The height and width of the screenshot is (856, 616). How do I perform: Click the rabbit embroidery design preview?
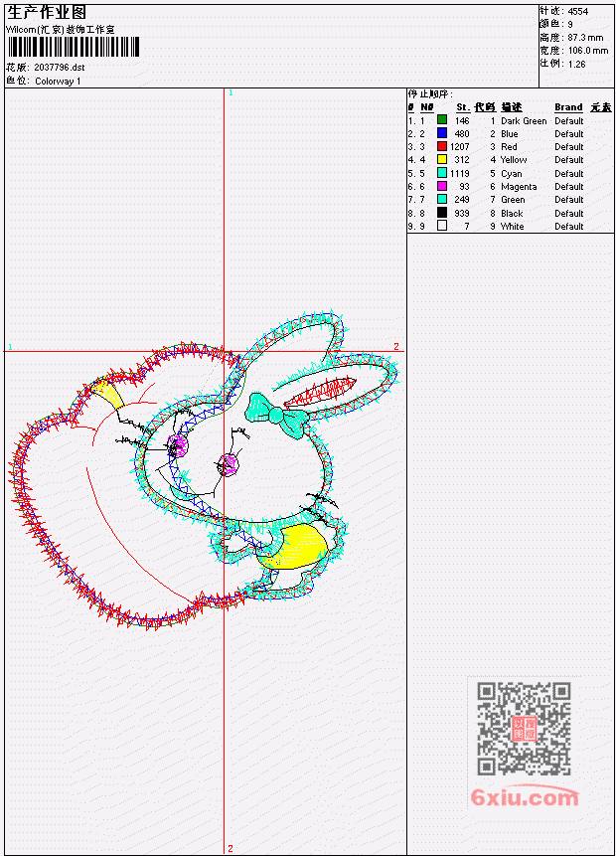(x=205, y=469)
